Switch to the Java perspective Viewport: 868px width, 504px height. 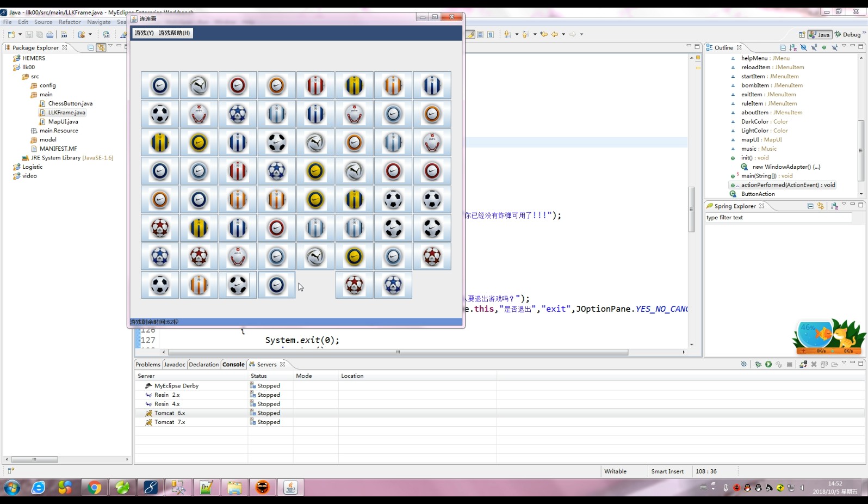tap(820, 34)
